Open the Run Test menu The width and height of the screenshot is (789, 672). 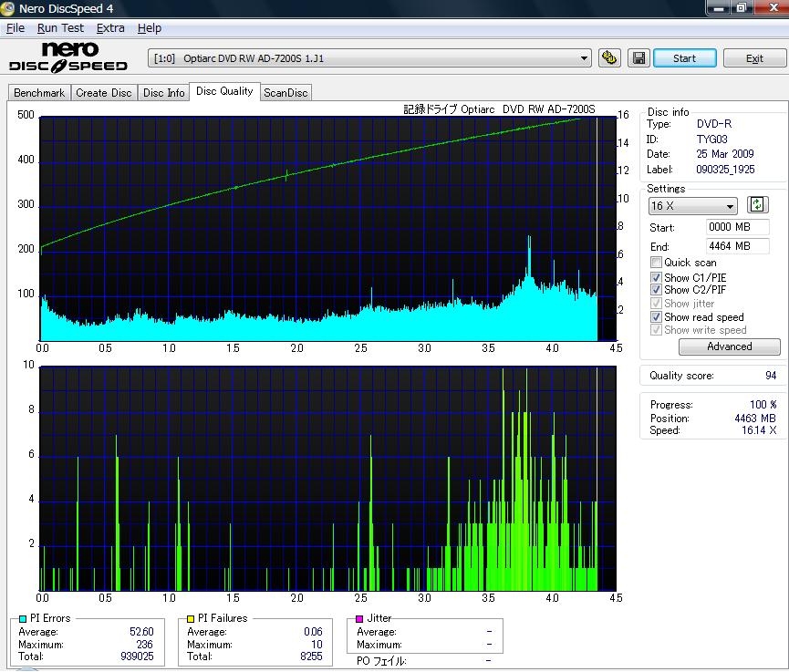tap(60, 28)
